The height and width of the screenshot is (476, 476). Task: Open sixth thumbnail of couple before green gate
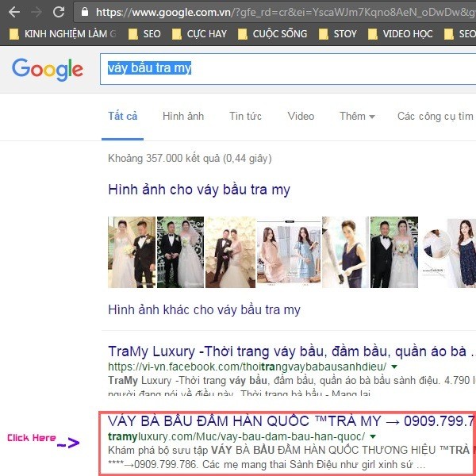point(394,252)
